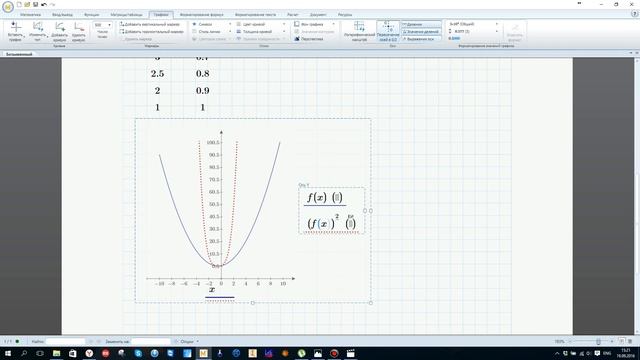This screenshot has width=640, height=360.
Task: Open the Цвет кривой (trace color) dropdown
Action: [260, 24]
